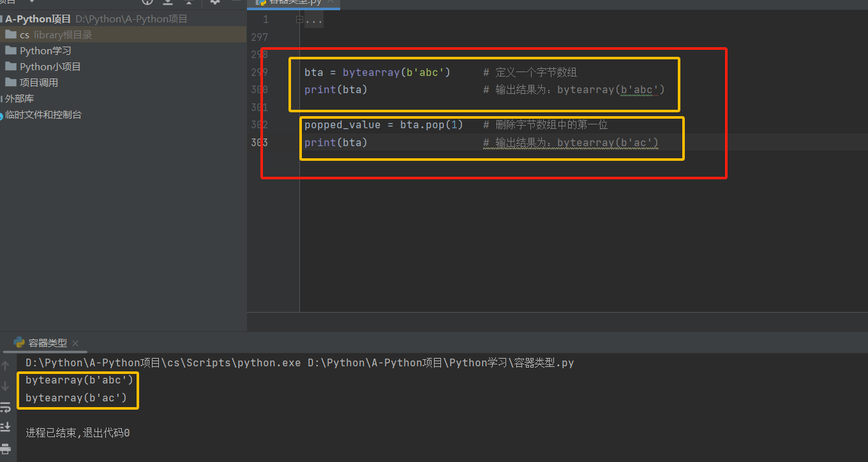Image resolution: width=868 pixels, height=462 pixels.
Task: Toggle soft-wrap in run console
Action: (6, 406)
